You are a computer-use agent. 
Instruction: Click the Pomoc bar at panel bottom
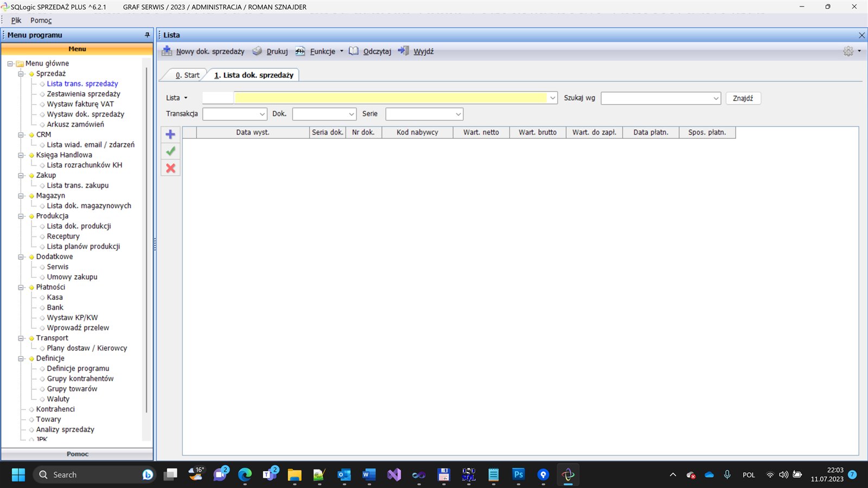[77, 454]
